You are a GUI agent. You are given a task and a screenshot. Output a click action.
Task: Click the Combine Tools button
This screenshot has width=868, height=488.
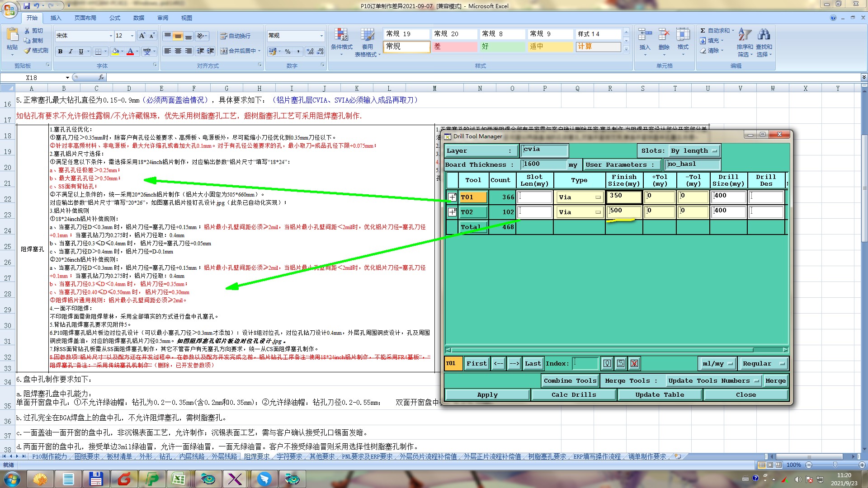click(570, 381)
